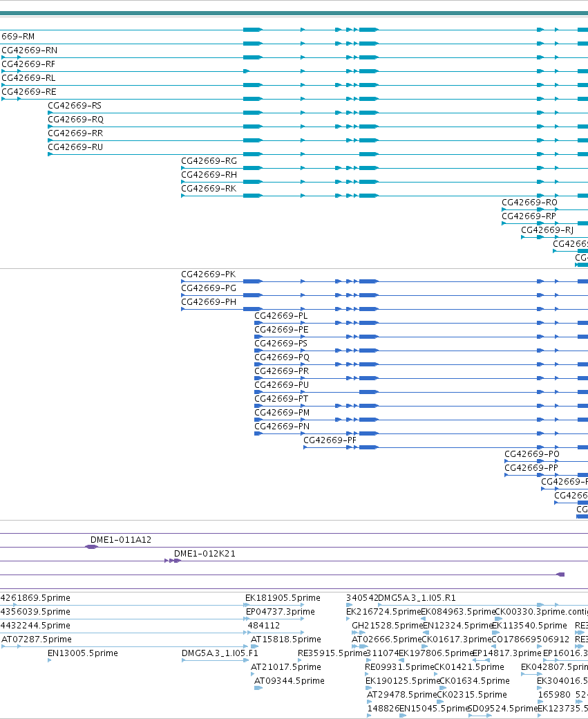The image size is (588, 719).
Task: Select transcript CG42669-RK
Action: pos(209,189)
